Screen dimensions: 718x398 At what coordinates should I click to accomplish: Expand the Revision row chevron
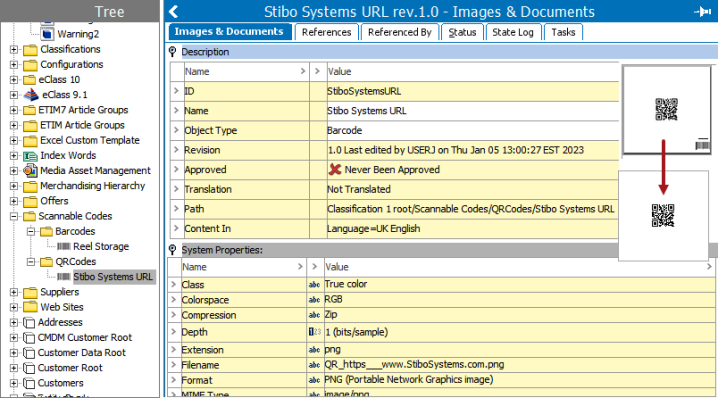[176, 150]
